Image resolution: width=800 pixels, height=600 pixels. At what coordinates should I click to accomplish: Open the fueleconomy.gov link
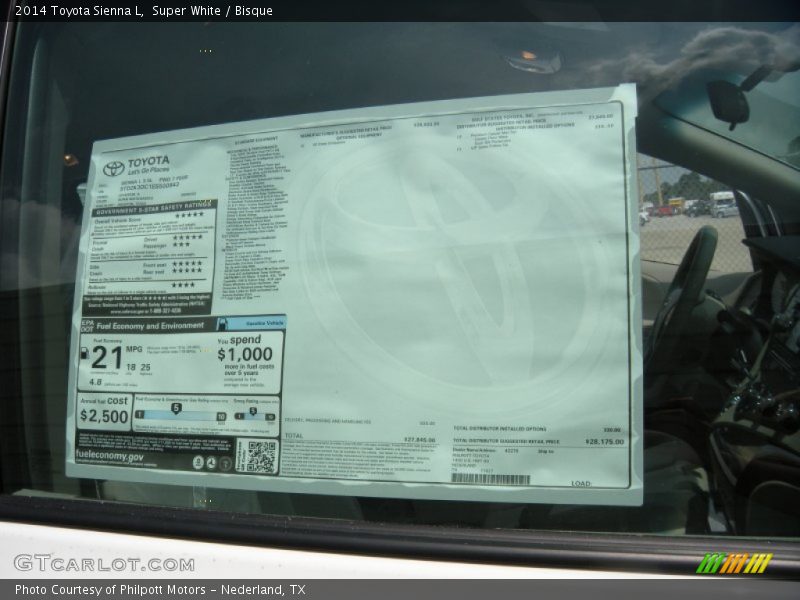108,456
